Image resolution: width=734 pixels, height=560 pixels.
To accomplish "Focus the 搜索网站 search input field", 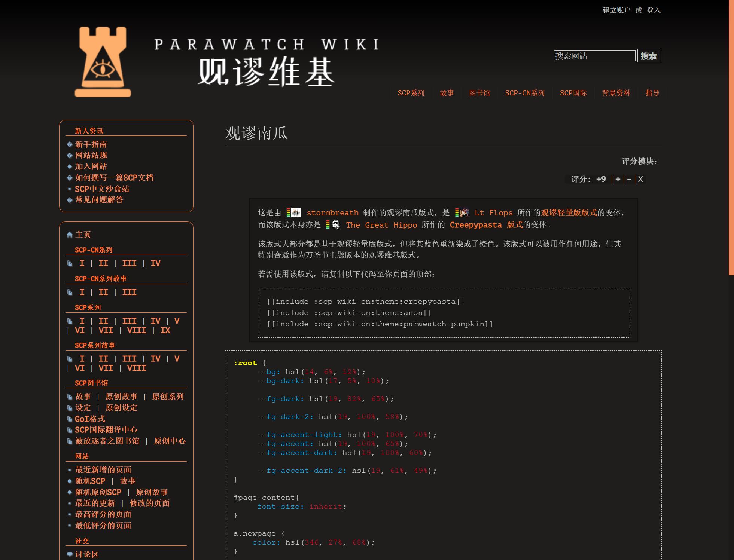I will click(x=594, y=56).
